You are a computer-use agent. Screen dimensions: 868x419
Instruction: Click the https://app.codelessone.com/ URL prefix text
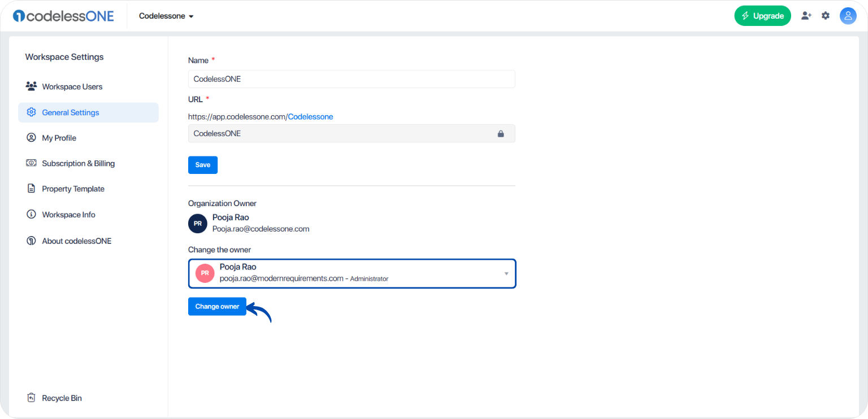[238, 117]
